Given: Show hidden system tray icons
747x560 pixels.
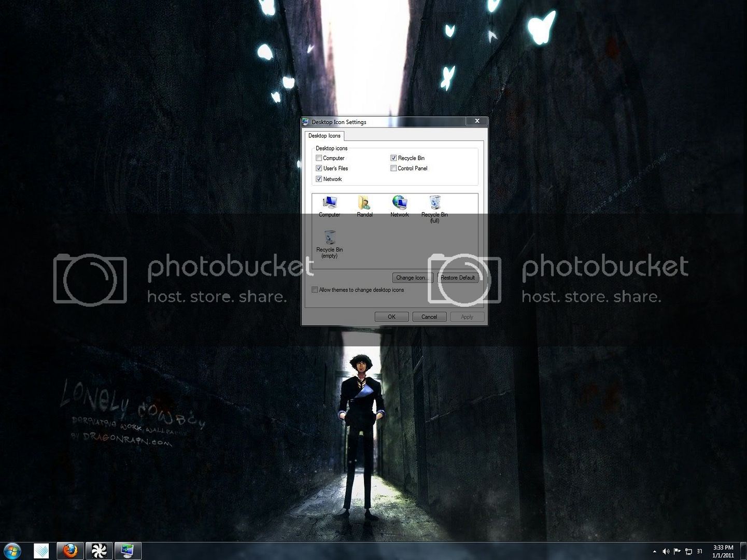Looking at the screenshot, I should point(654,551).
